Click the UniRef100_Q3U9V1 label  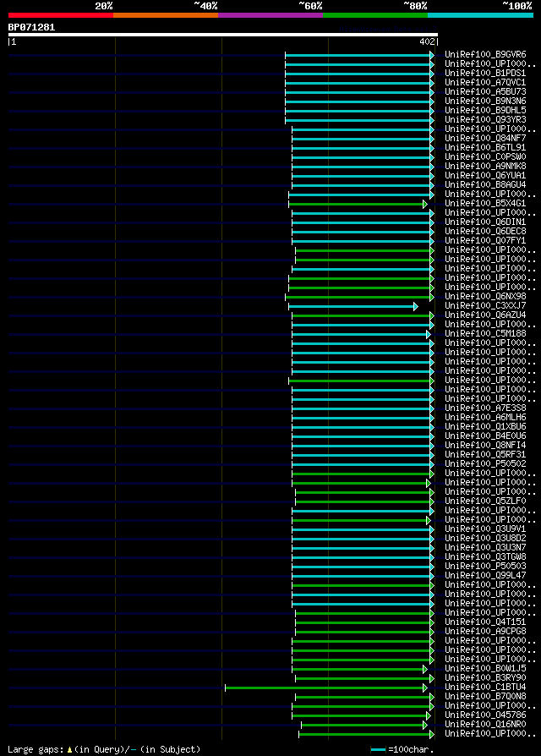coord(485,529)
